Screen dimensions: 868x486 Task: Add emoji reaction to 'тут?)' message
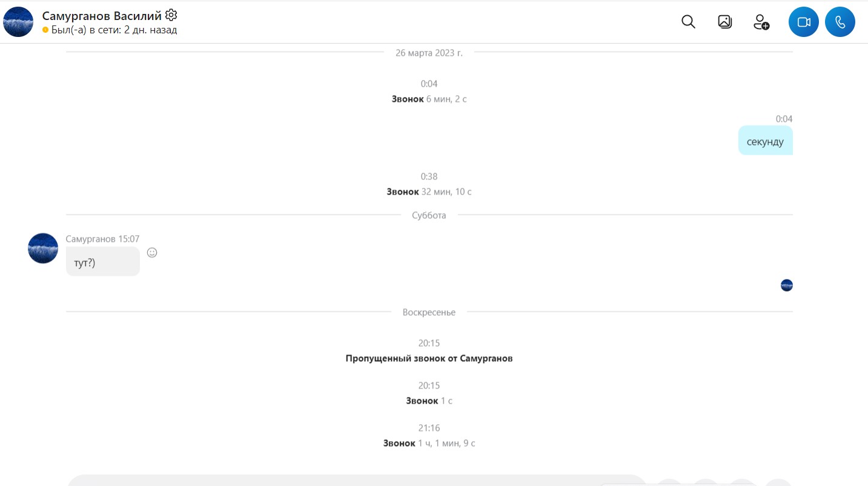pyautogui.click(x=152, y=253)
